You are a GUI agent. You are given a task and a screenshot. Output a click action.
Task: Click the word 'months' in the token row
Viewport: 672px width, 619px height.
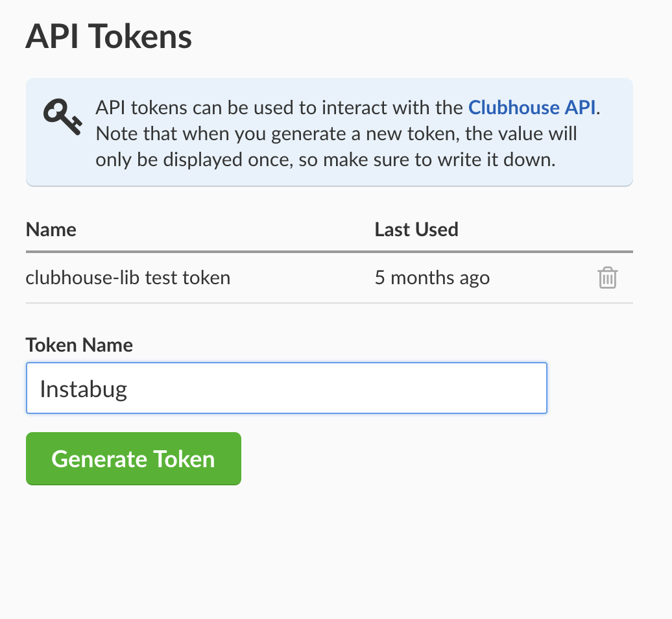[x=422, y=278]
